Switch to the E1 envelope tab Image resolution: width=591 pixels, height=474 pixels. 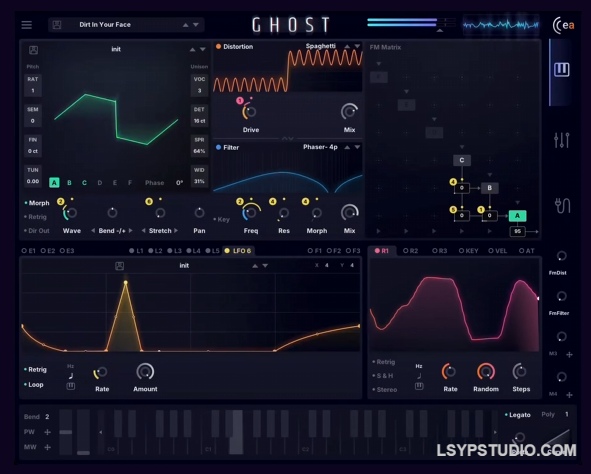(29, 251)
